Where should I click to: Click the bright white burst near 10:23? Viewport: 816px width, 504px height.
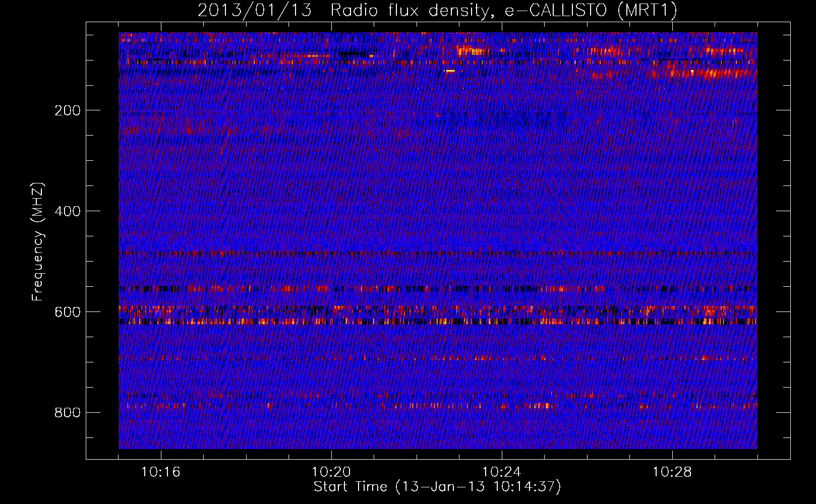click(x=449, y=71)
